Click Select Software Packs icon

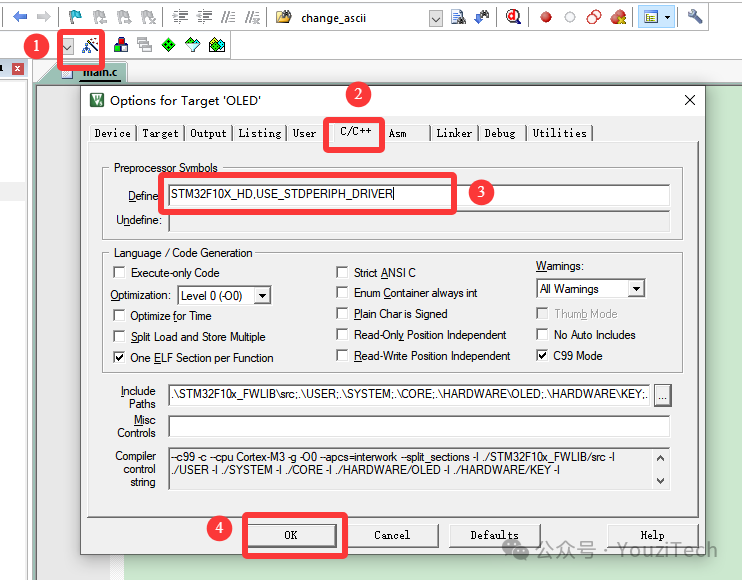(x=193, y=45)
